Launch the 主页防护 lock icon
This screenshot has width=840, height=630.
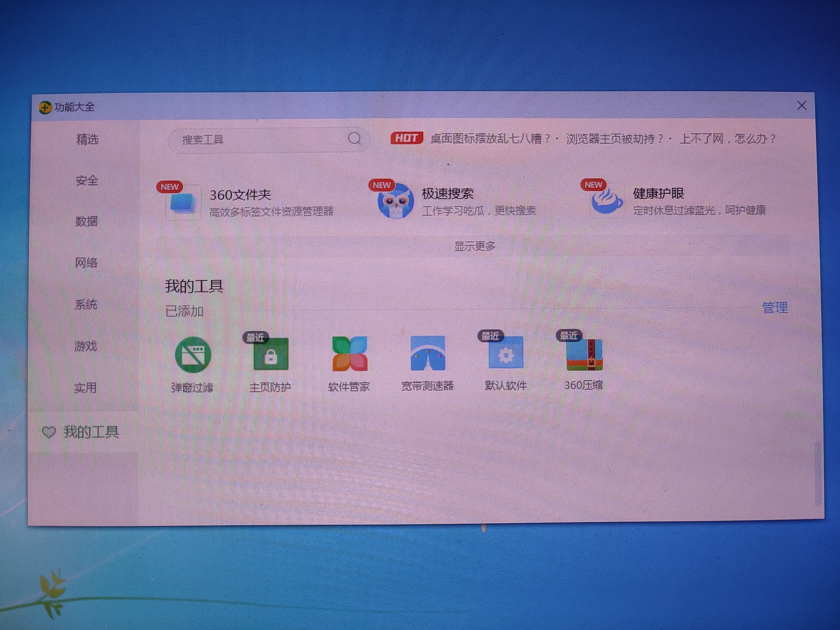pyautogui.click(x=271, y=354)
